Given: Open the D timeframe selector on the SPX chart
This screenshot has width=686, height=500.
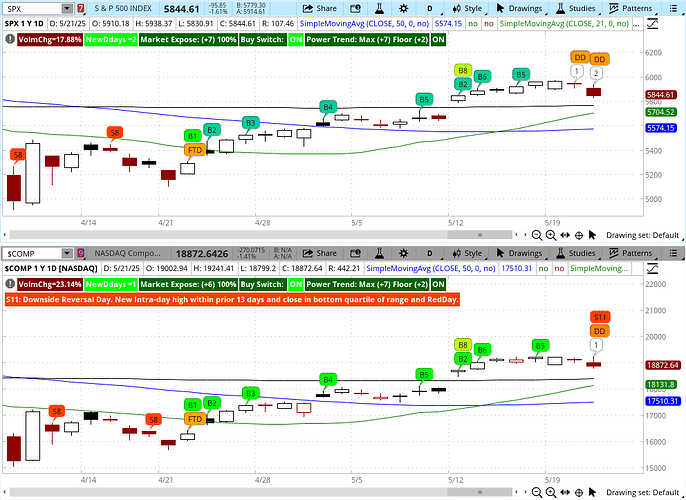Looking at the screenshot, I should click(x=430, y=8).
